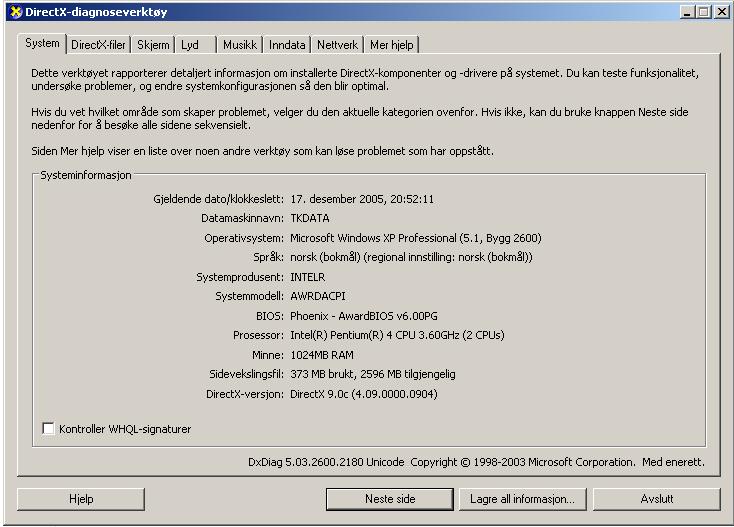Click the paragraph starting 'Hvis du vet hvilket'
Image resolution: width=734 pixels, height=527 pixels.
(360, 118)
